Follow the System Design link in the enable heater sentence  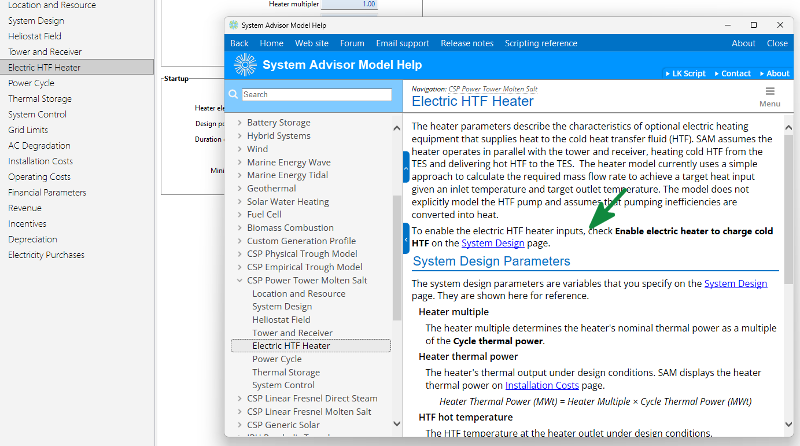(493, 243)
